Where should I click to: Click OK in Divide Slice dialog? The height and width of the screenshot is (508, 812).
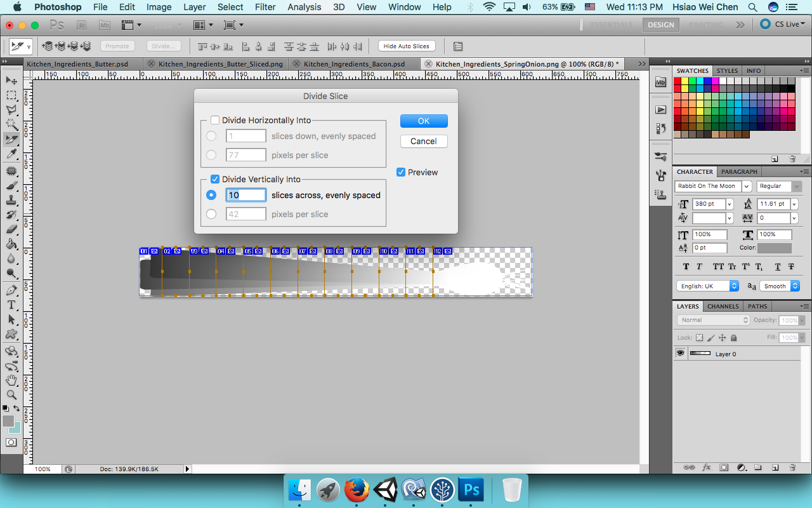click(424, 121)
